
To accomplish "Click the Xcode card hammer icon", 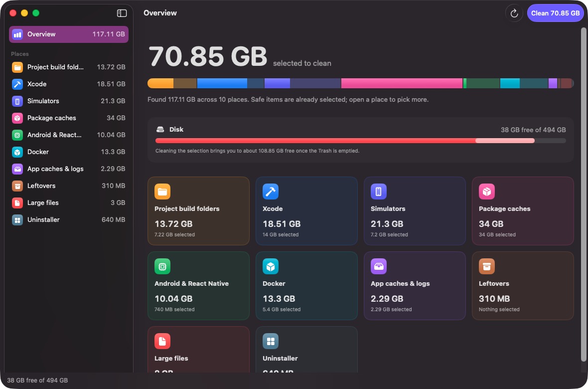I will click(x=271, y=192).
